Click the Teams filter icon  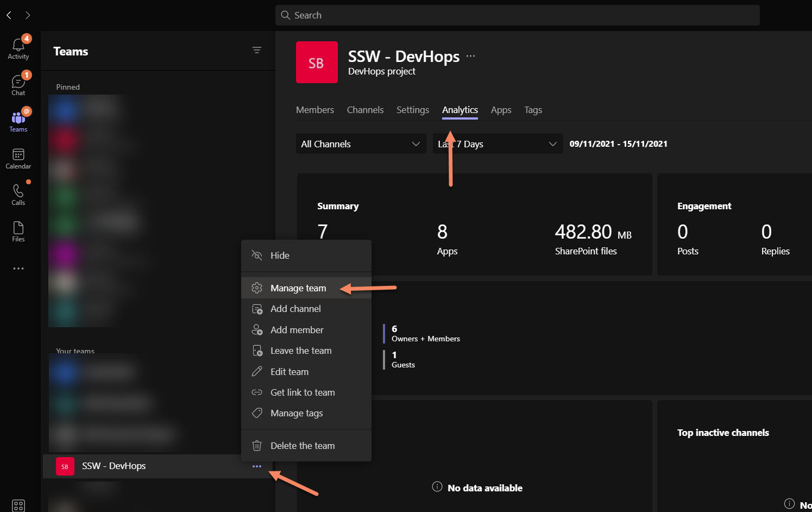pyautogui.click(x=257, y=51)
